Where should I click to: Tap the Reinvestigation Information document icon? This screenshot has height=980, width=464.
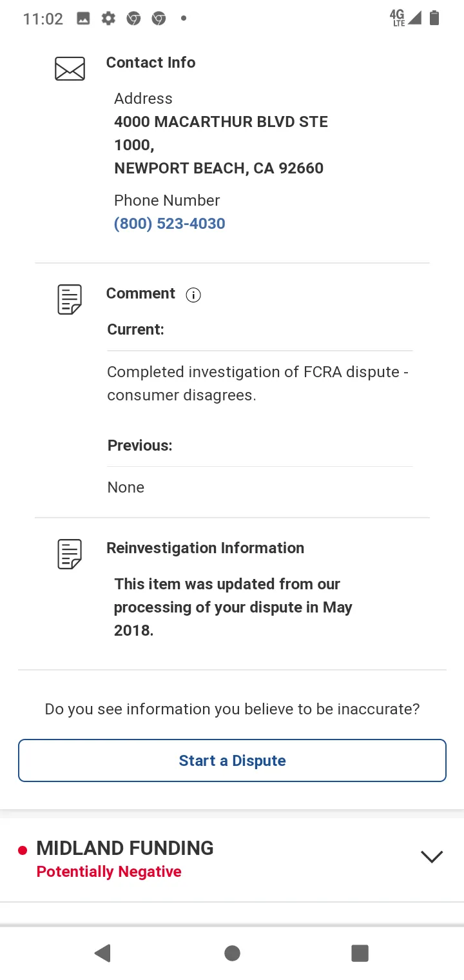click(70, 554)
